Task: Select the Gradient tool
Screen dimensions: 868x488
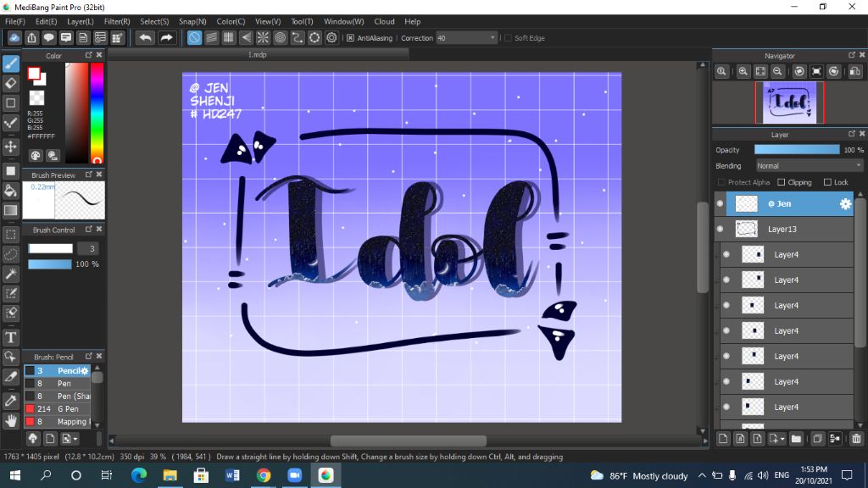Action: (11, 210)
